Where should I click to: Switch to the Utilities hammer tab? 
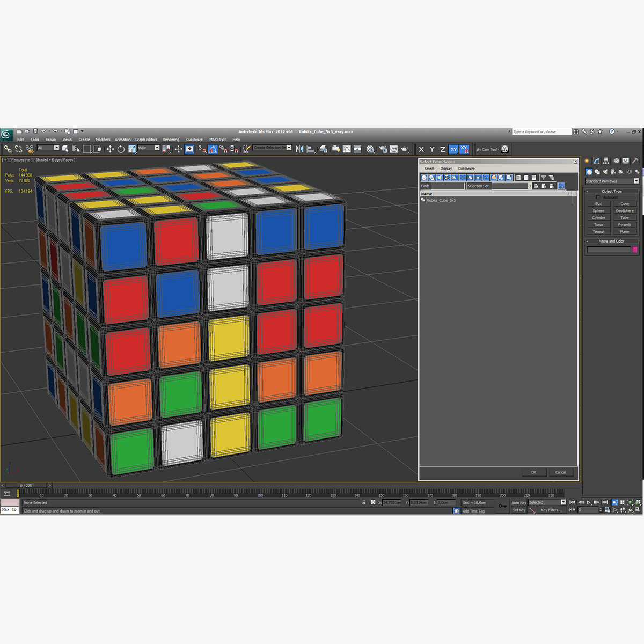635,160
